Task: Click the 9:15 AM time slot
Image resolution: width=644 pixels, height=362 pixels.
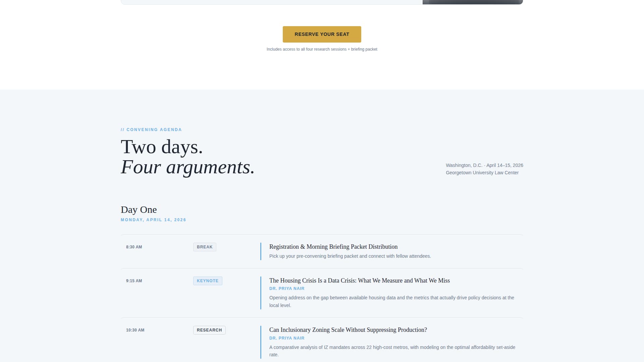Action: [134, 281]
